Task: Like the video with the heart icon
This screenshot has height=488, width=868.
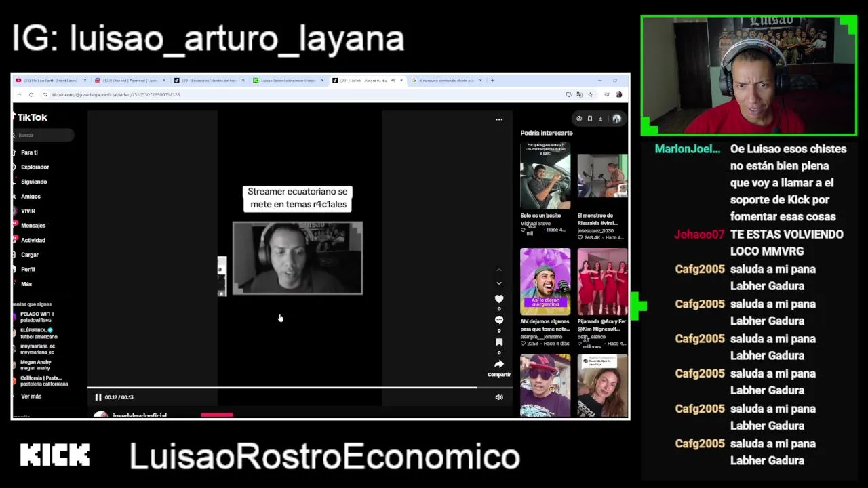Action: [x=499, y=299]
